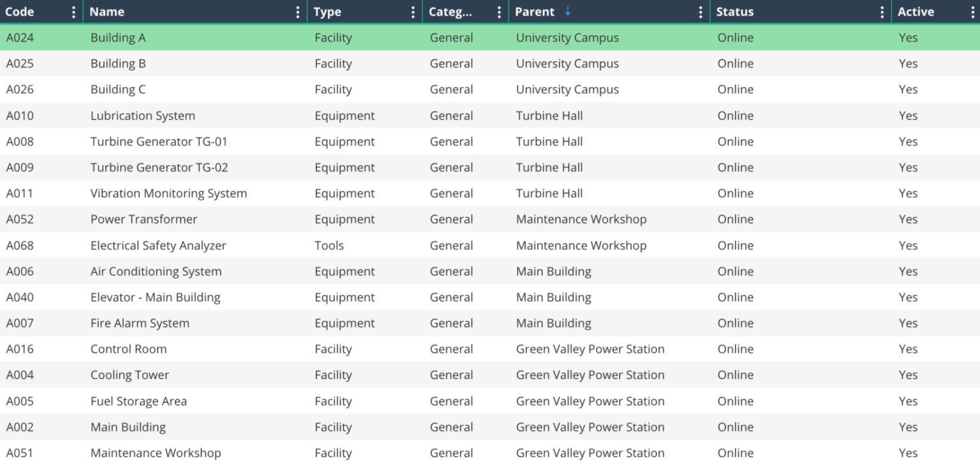The image size is (980, 464).
Task: Click code A052 for Power Transformer
Action: tap(20, 220)
